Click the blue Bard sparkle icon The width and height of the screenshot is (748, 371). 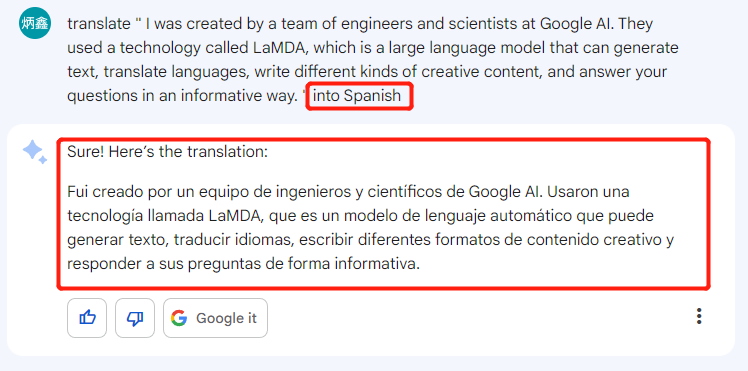tap(35, 152)
